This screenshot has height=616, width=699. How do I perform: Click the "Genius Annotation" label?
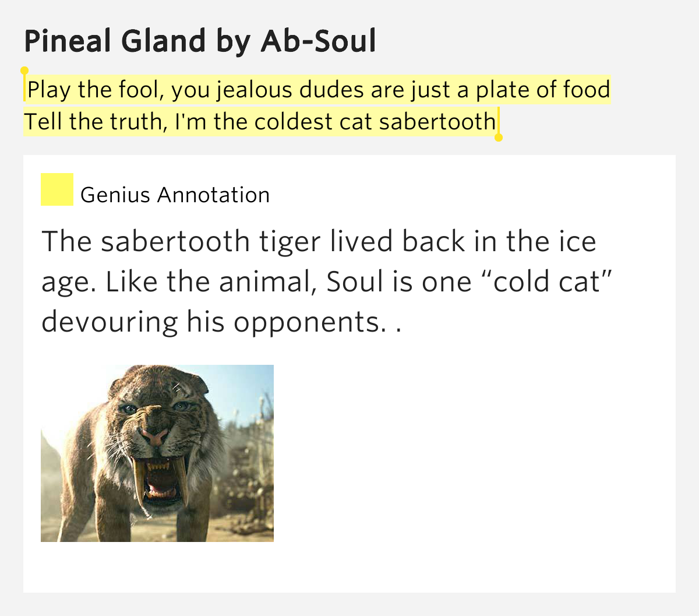click(x=175, y=195)
